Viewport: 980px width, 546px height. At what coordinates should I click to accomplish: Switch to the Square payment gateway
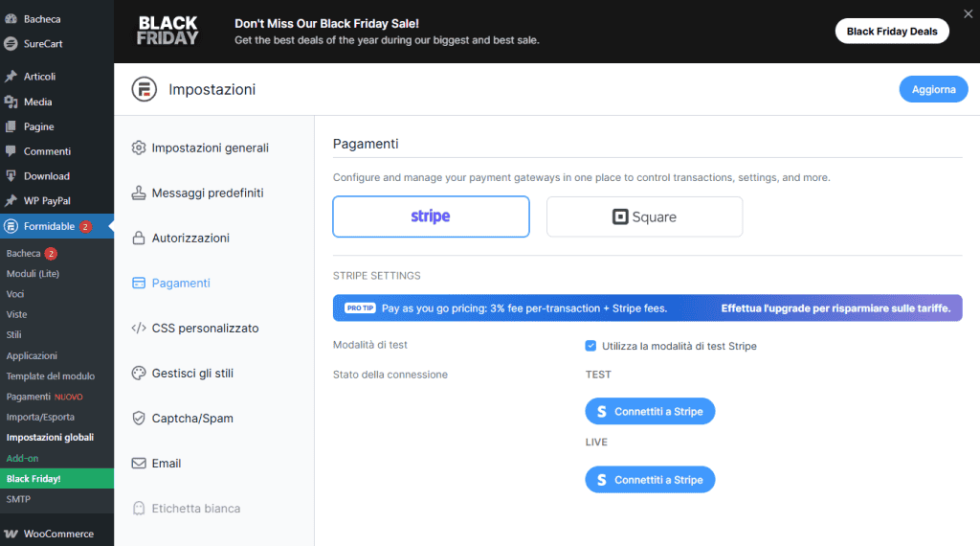tap(644, 216)
